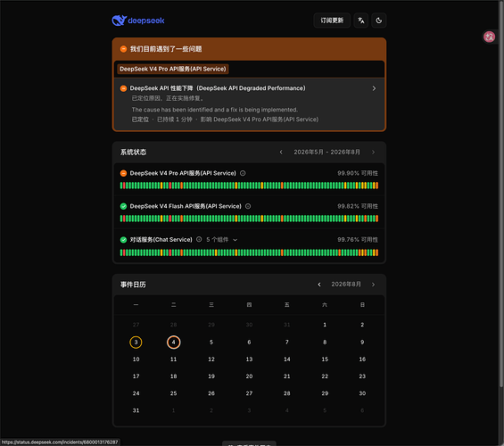Open info icon beside Chat Service
The image size is (504, 446).
click(x=199, y=239)
